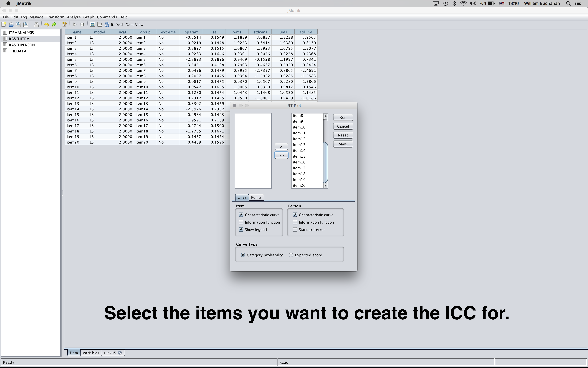
Task: Toggle Item Characteristic curve checkbox
Action: click(x=241, y=215)
